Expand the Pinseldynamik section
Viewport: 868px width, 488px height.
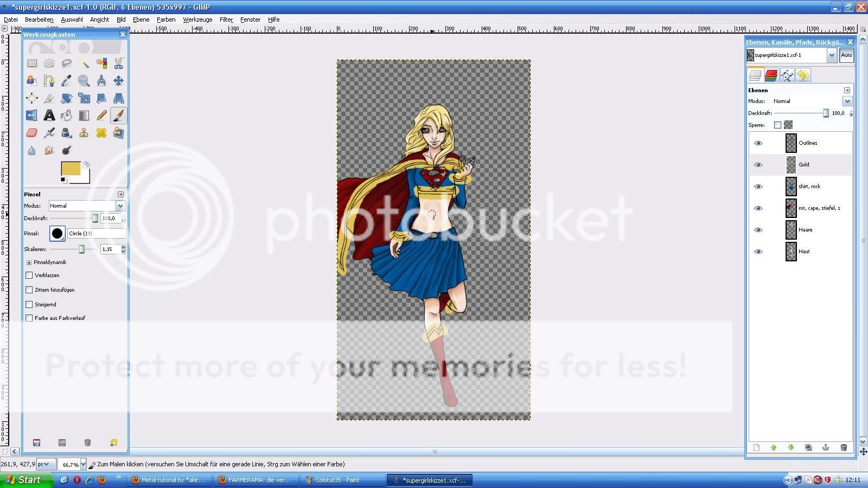[x=29, y=262]
